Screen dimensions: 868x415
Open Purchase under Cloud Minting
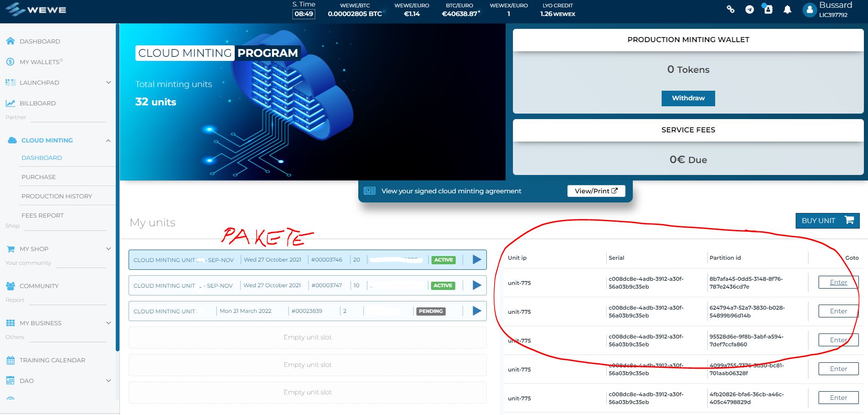tap(38, 177)
